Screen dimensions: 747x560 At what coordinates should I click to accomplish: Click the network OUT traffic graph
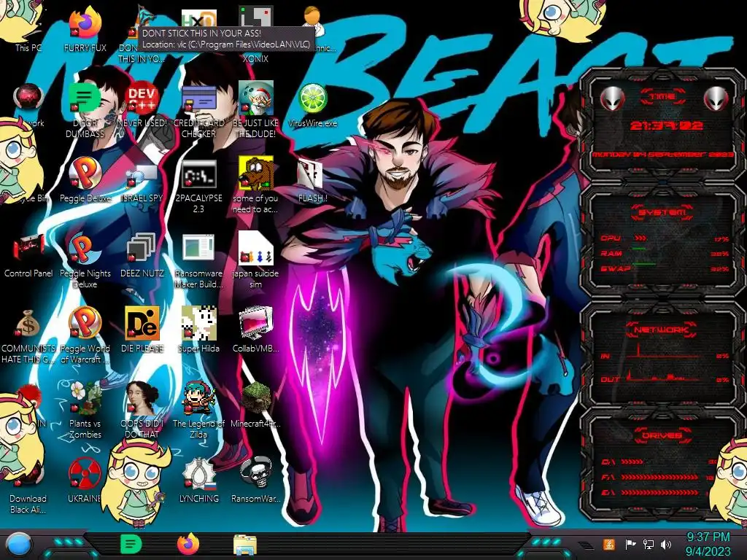[664, 375]
